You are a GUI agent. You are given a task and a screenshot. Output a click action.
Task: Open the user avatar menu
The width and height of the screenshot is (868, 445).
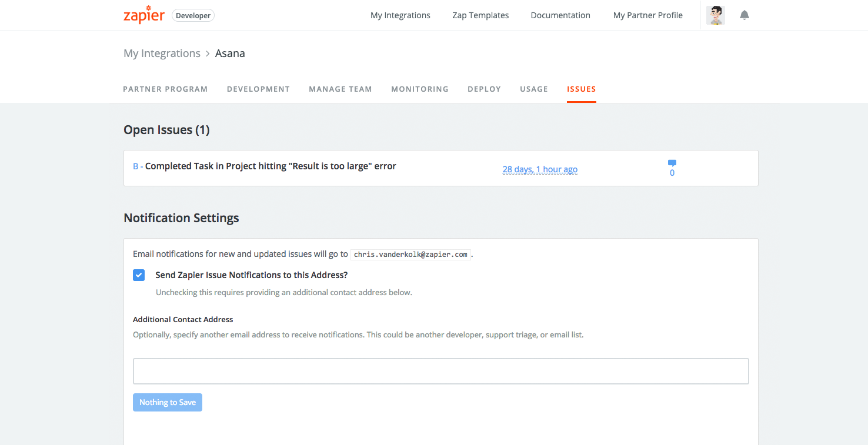point(716,15)
